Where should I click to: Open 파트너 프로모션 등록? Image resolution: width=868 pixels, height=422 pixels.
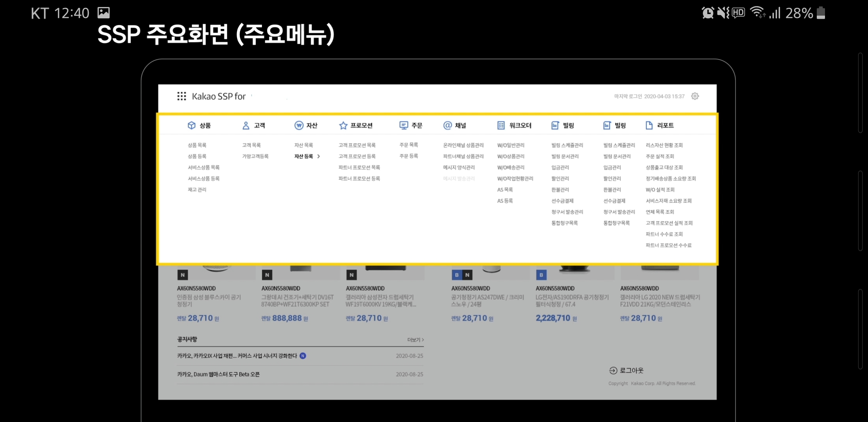point(359,179)
